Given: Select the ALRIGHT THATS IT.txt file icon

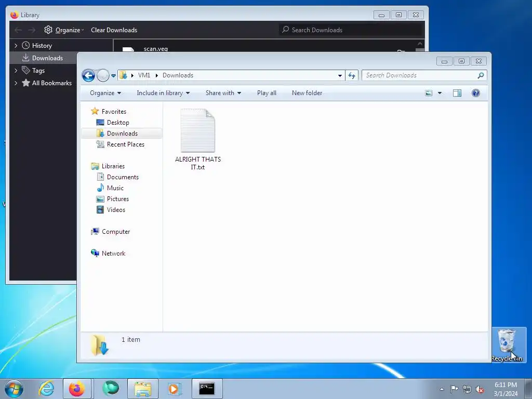Looking at the screenshot, I should [x=198, y=130].
